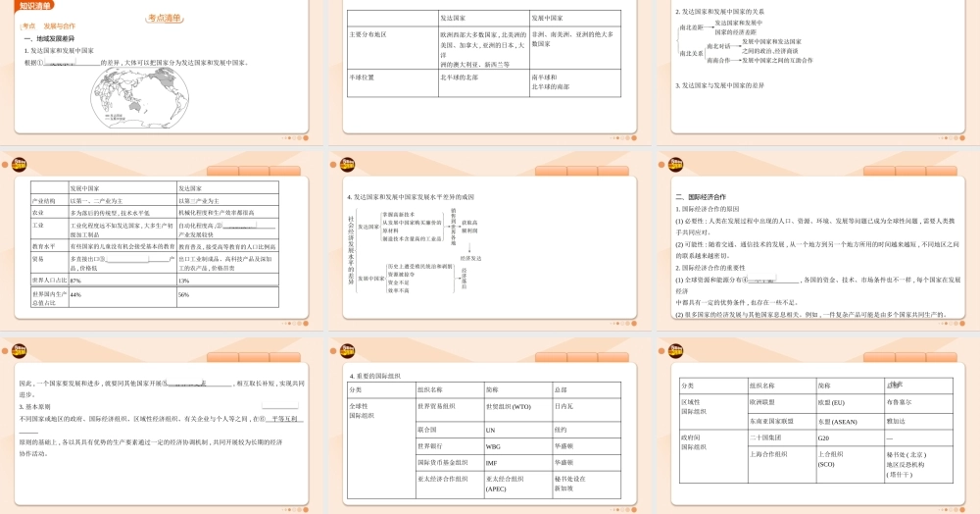Viewport: 980px width, 514px height.
Task: Click the 平等互利 answer text
Action: coord(286,419)
